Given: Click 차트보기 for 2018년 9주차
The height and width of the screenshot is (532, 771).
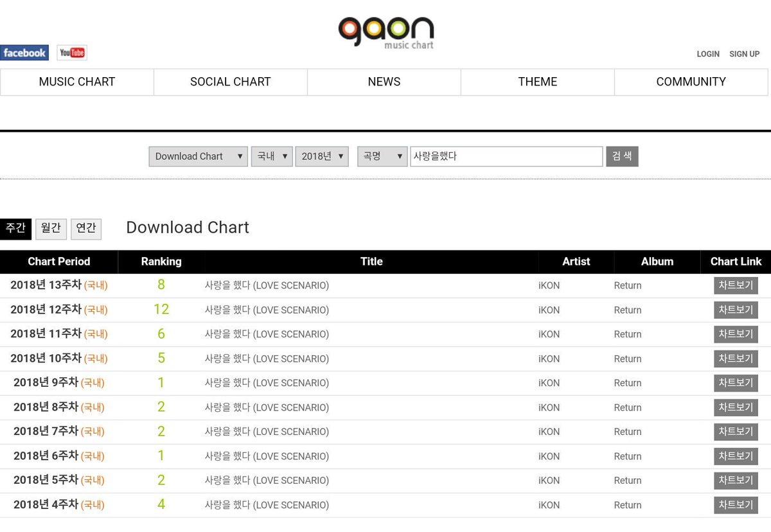Looking at the screenshot, I should 736,383.
